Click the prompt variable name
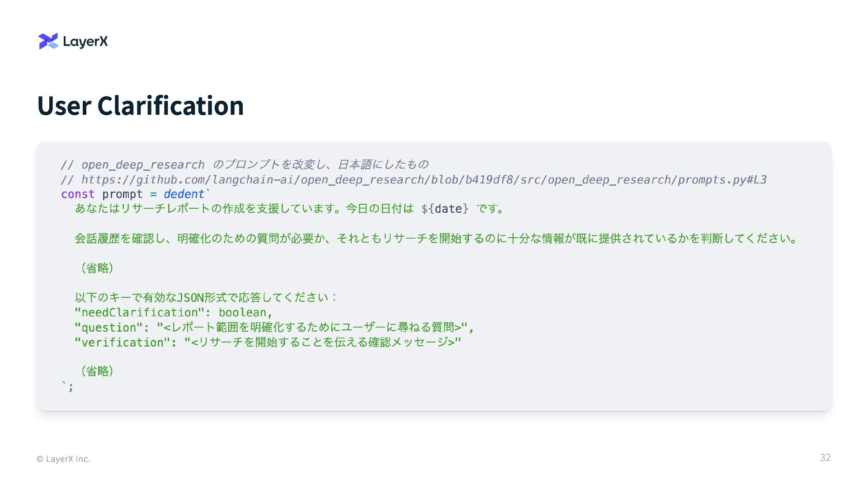 122,194
